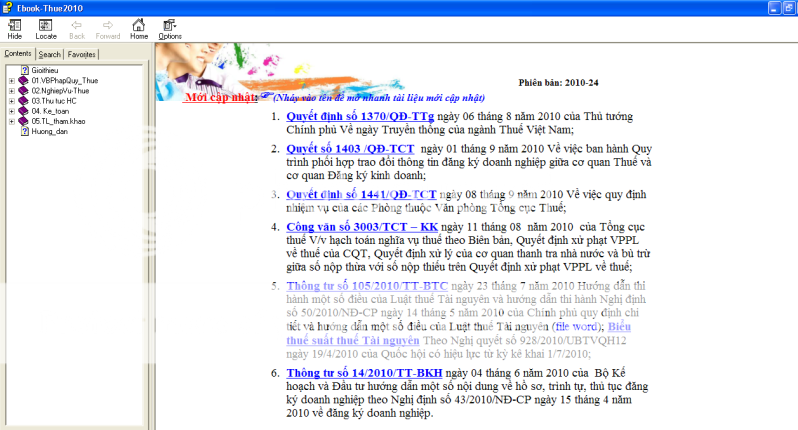Screen dimensions: 798x430
Task: Expand the 02.NghiepVu-Thue node
Action: point(12,91)
